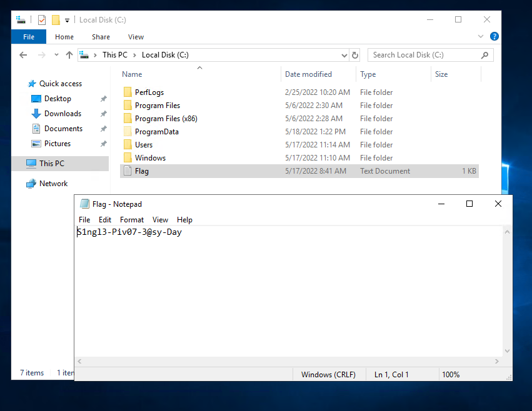Click the pin icon next to Downloads
This screenshot has height=411, width=532.
pos(104,114)
